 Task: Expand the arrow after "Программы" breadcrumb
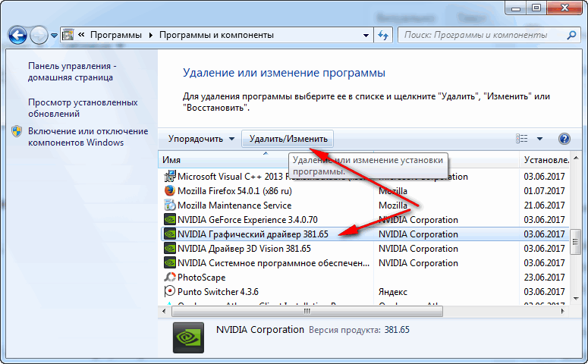click(151, 35)
